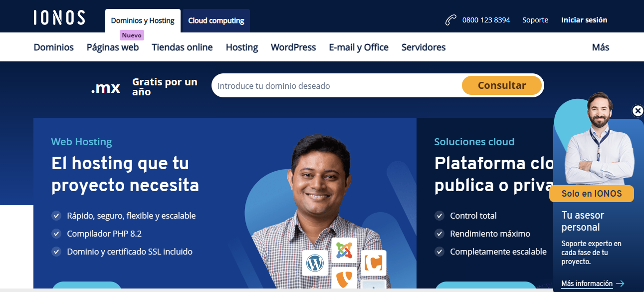Click Iniciar sesión link

pos(584,20)
